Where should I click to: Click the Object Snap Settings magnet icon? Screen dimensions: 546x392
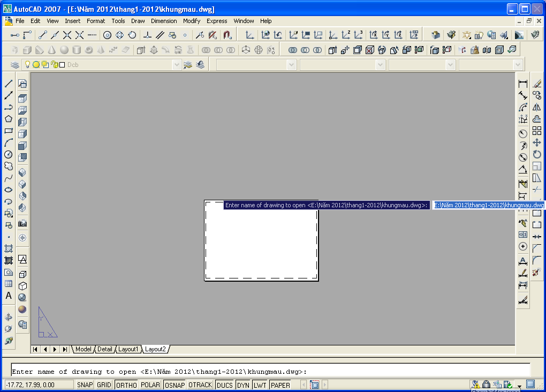click(x=227, y=35)
